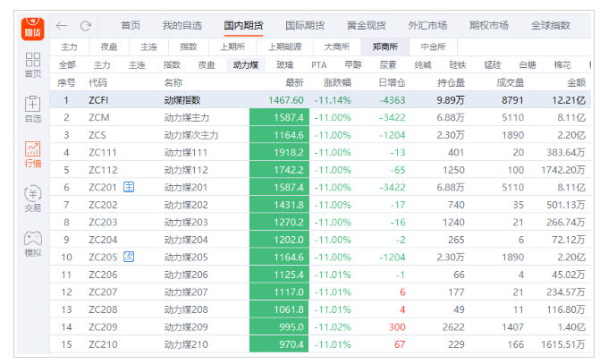608x364 pixels.
Task: Select the 大商所 exchange tab
Action: [337, 46]
